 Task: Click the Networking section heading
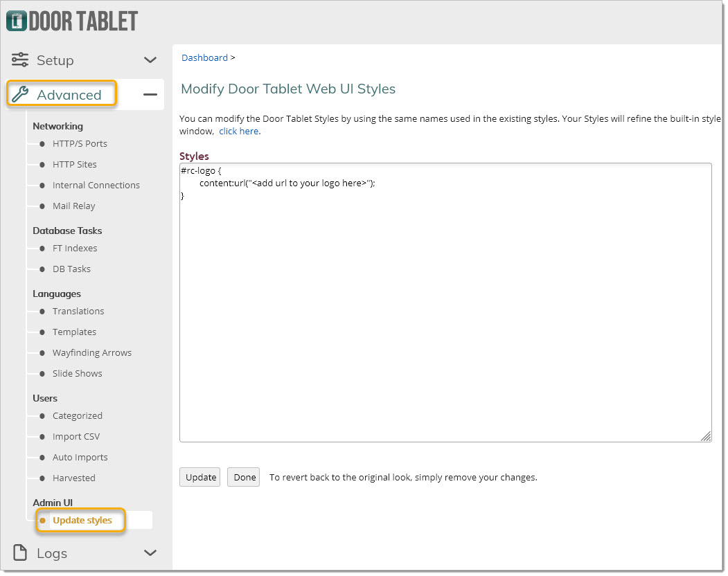click(x=57, y=126)
